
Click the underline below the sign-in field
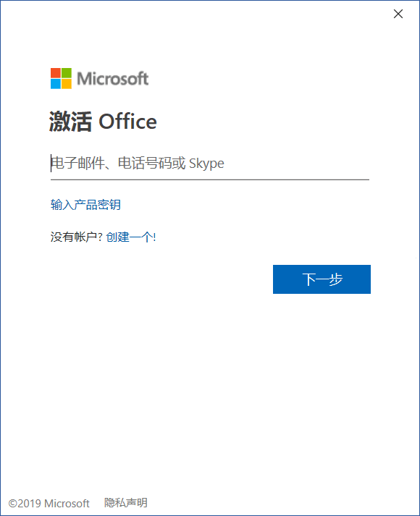210,179
